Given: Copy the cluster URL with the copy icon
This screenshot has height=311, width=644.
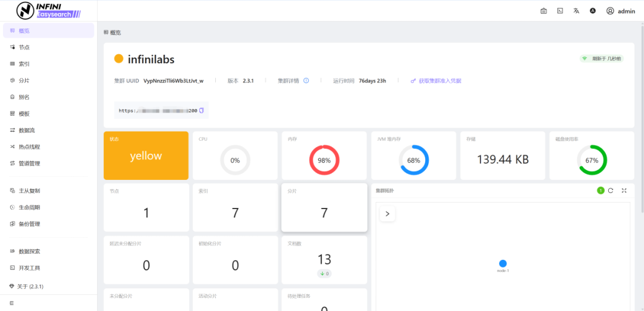Looking at the screenshot, I should pyautogui.click(x=202, y=110).
